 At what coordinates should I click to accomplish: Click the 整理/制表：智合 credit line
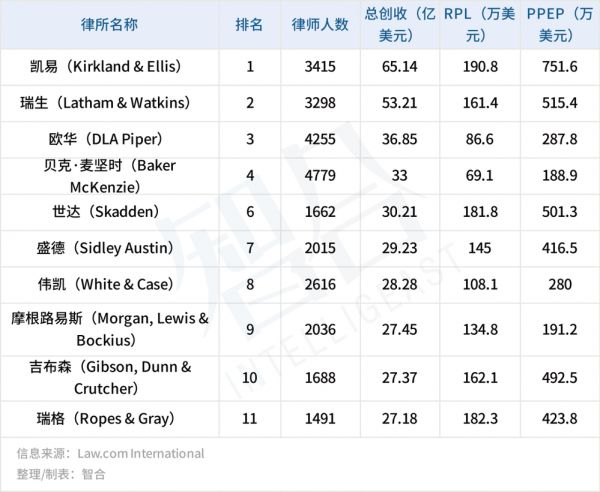(x=61, y=473)
